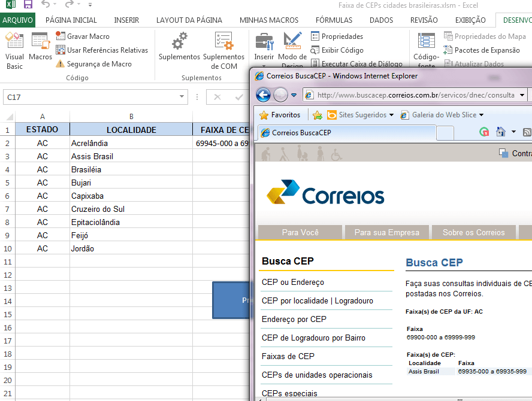
Task: Expand Galeria do Web Slice dropdown
Action: pos(481,115)
